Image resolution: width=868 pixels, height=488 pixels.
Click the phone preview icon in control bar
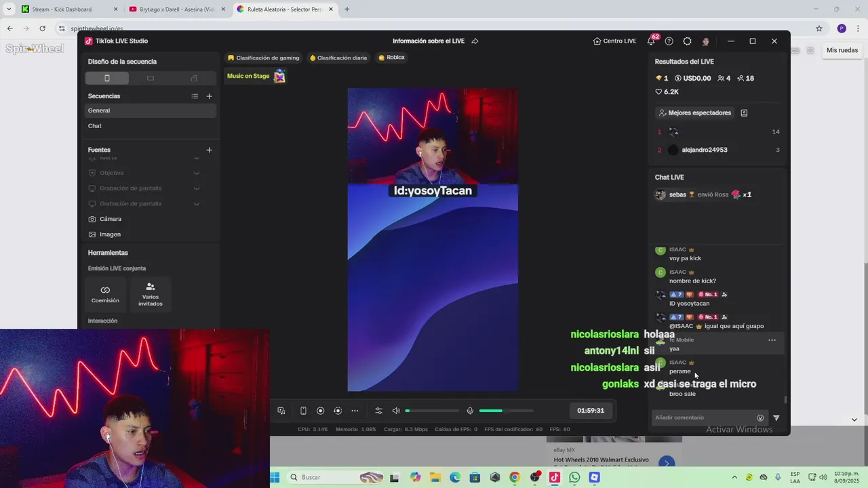(303, 411)
